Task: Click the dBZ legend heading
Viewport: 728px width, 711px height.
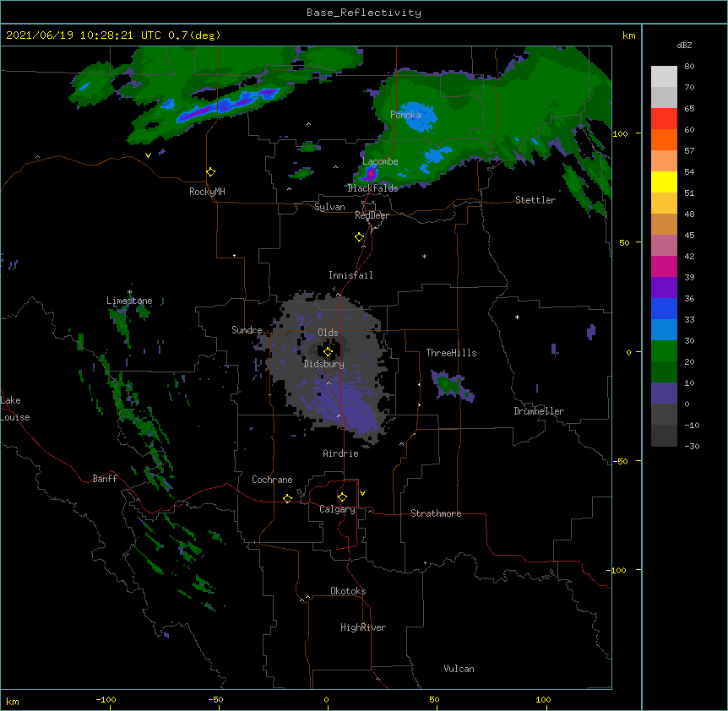Action: coord(684,46)
